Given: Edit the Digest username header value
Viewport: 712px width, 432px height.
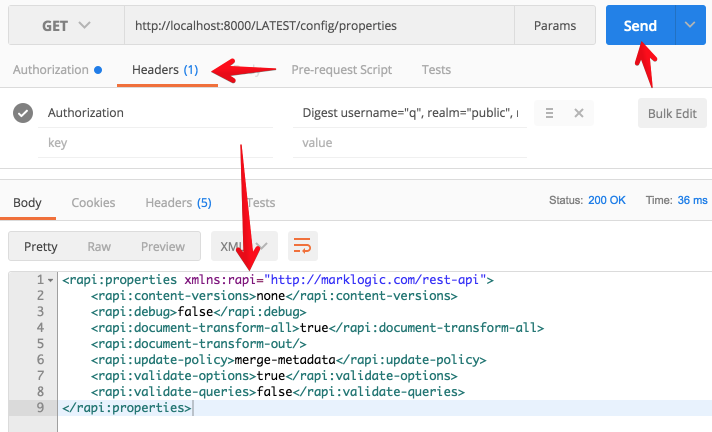Looking at the screenshot, I should point(410,113).
